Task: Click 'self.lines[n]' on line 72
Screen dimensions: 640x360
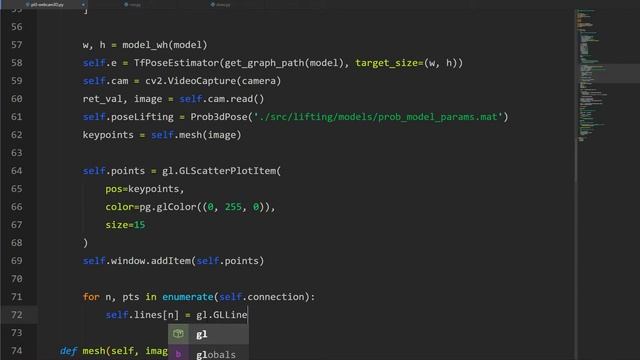Action: click(x=142, y=315)
